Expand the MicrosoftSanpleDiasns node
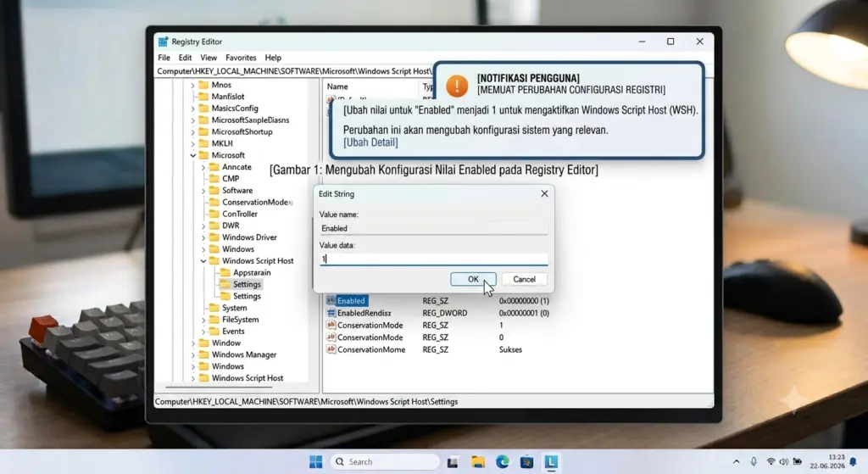868x474 pixels. click(x=192, y=120)
